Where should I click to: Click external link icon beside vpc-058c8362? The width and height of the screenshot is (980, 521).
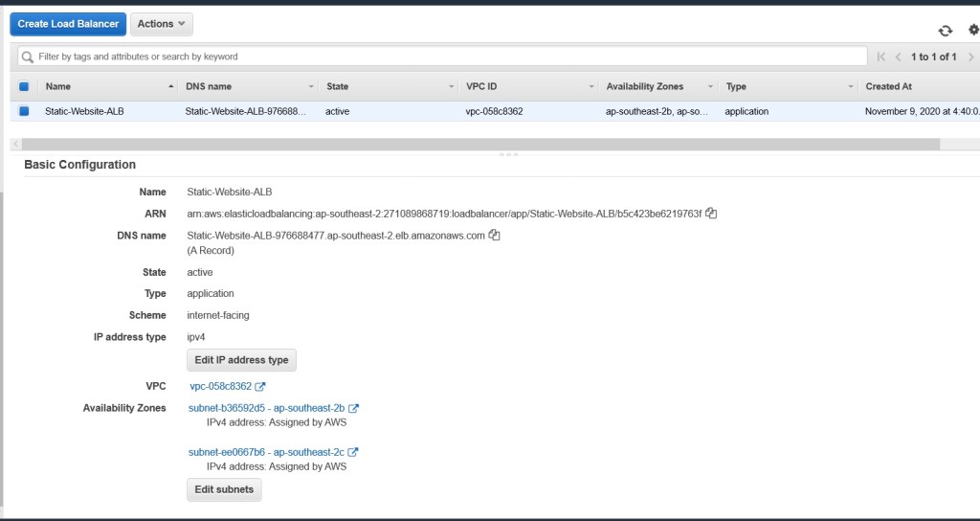(x=260, y=387)
